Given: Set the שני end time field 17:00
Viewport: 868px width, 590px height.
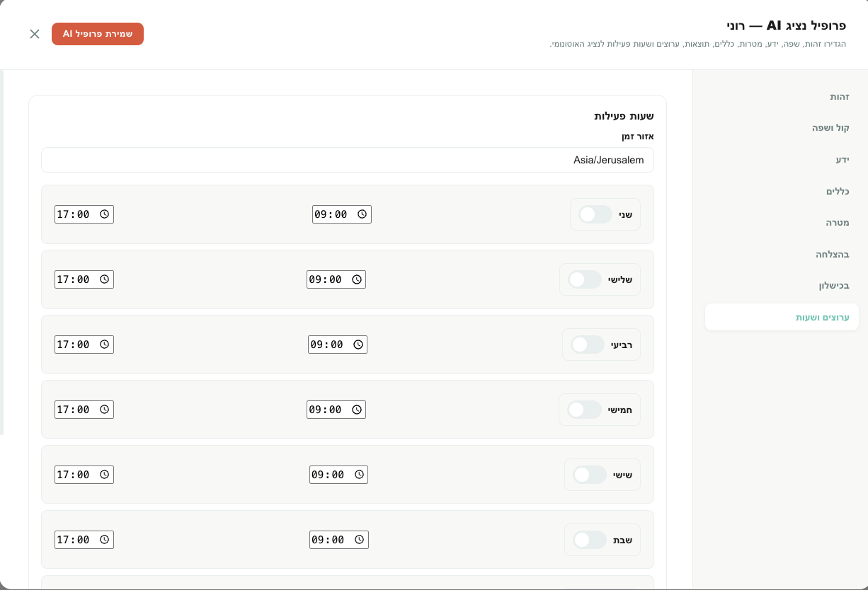Looking at the screenshot, I should [84, 214].
